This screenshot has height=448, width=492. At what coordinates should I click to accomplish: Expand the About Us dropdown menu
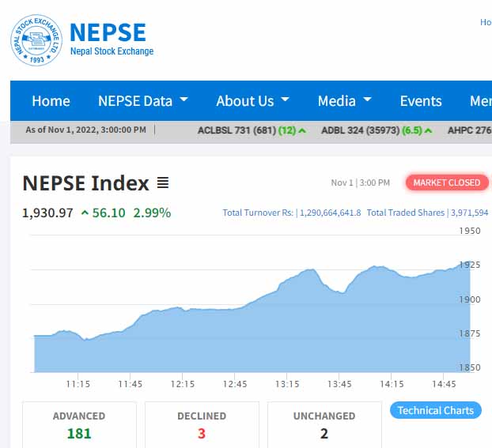[x=252, y=101]
